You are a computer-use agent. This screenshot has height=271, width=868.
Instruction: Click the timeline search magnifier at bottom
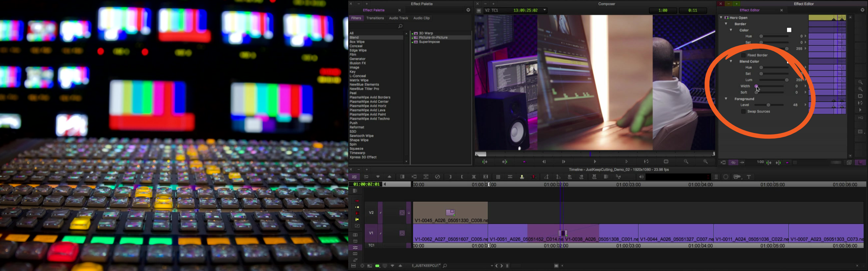[x=445, y=266]
